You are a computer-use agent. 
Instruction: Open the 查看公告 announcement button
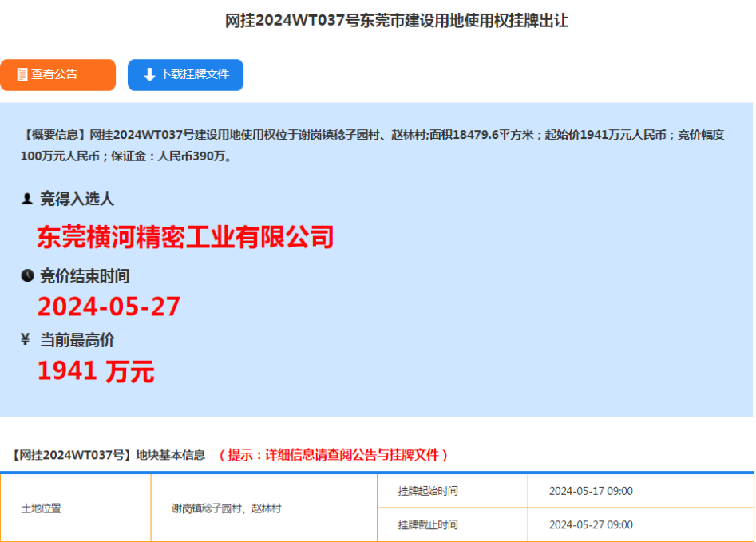point(57,74)
